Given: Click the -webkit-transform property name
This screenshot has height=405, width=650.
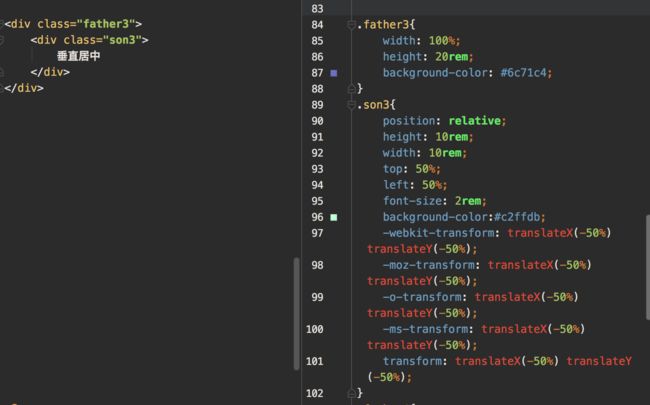Looking at the screenshot, I should [x=438, y=233].
